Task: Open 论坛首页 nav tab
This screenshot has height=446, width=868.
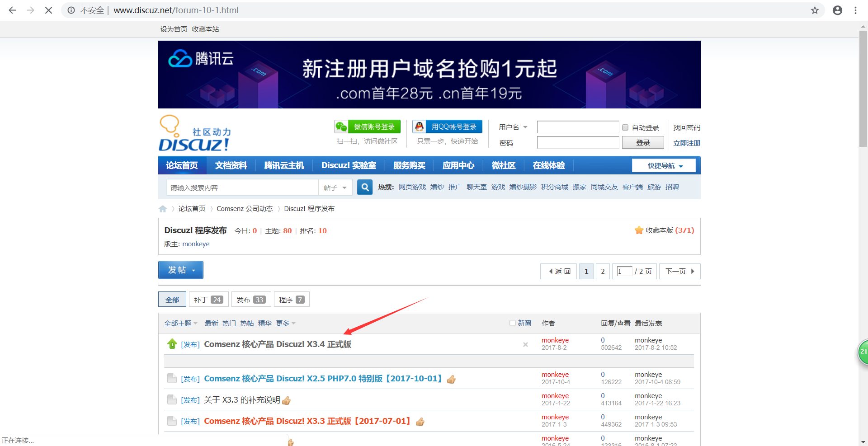Action: tap(182, 165)
